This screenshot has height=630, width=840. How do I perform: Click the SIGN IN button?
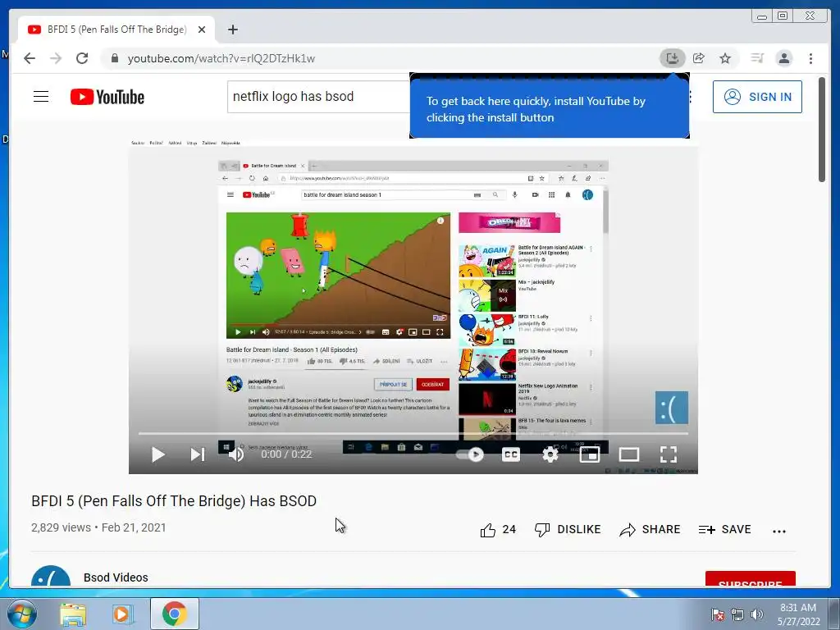tap(757, 97)
